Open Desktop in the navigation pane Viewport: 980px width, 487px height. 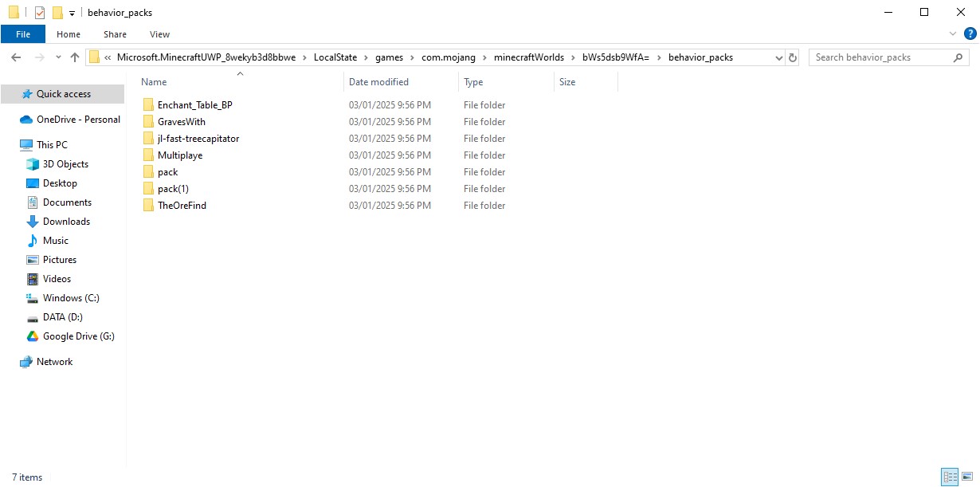point(60,183)
